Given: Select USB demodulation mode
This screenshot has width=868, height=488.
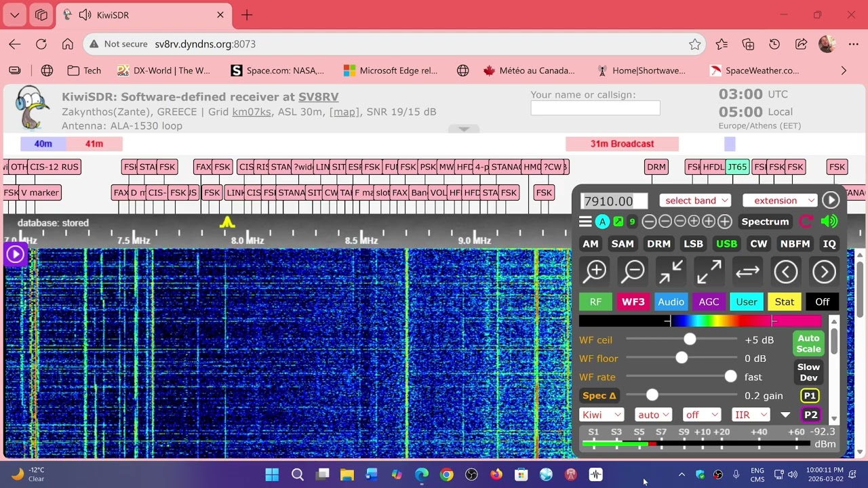Looking at the screenshot, I should pos(726,244).
